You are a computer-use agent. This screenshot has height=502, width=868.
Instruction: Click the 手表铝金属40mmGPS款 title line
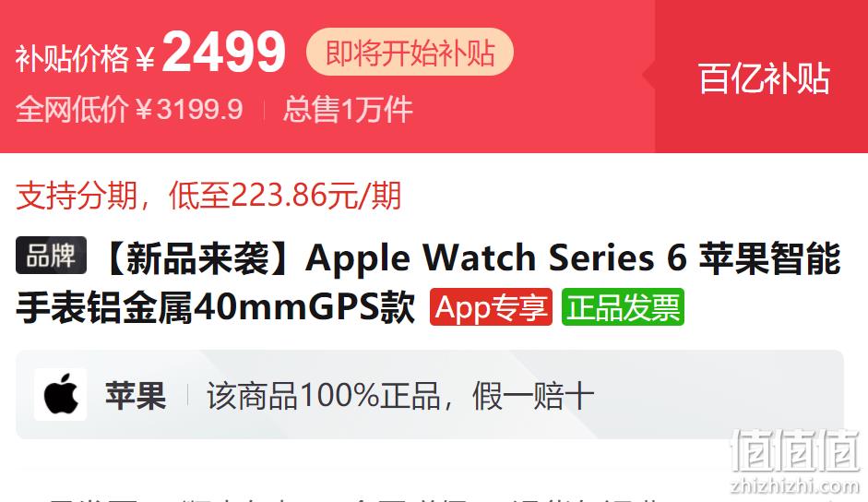tap(215, 307)
